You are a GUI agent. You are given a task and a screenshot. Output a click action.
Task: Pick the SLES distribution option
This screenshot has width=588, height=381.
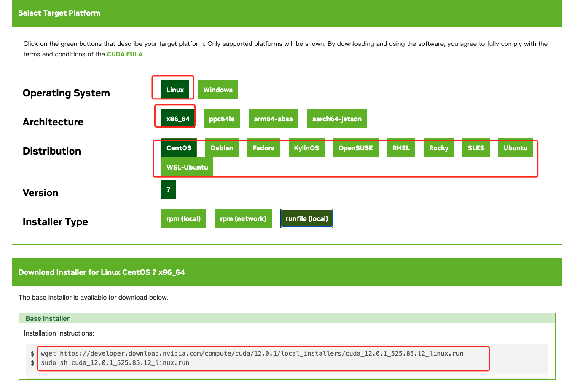[476, 148]
